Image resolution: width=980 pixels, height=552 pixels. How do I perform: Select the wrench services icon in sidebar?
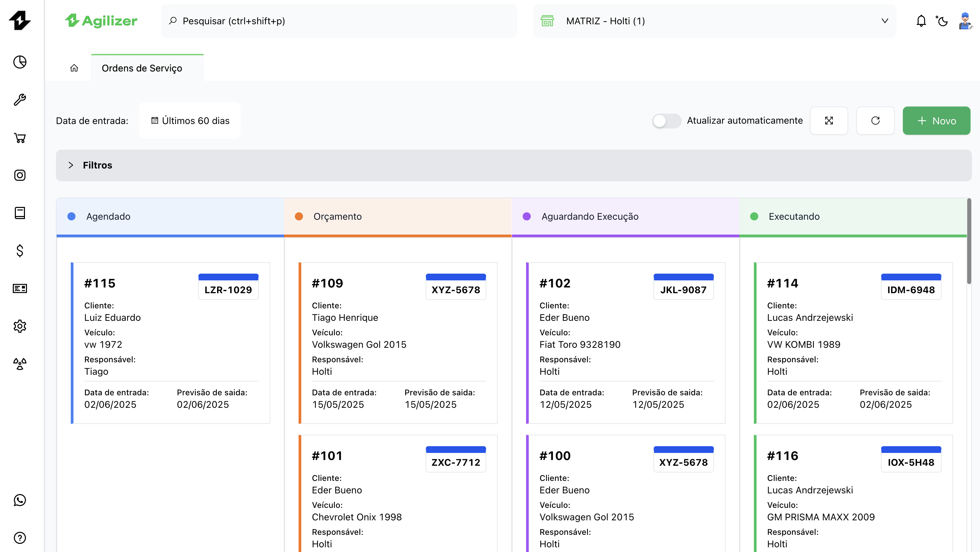click(x=20, y=100)
